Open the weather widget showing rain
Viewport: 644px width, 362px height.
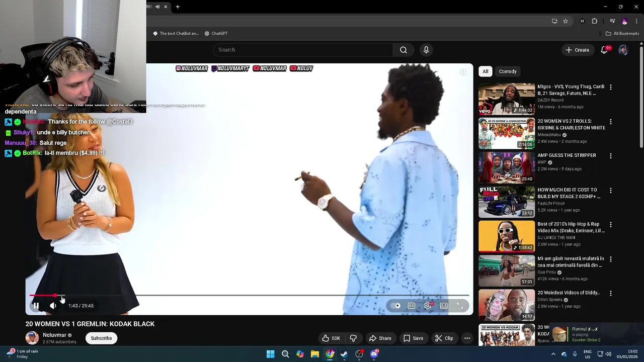23,354
